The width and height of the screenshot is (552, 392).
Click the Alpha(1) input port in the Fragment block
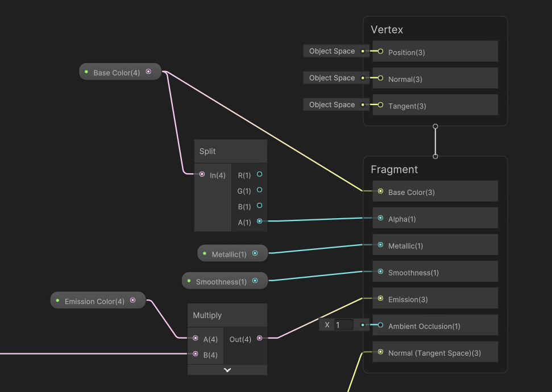[x=380, y=218]
